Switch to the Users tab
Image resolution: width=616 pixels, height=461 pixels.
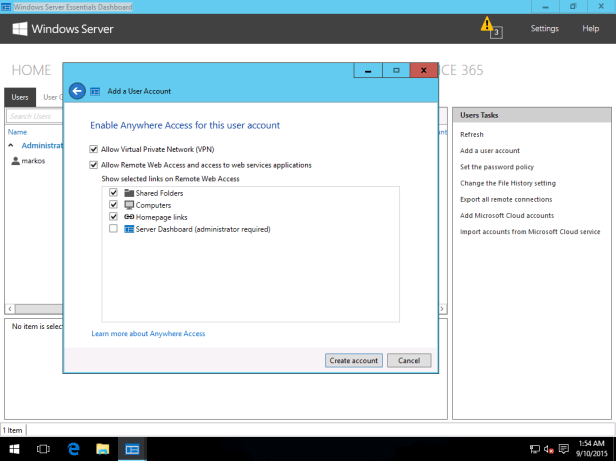(19, 97)
